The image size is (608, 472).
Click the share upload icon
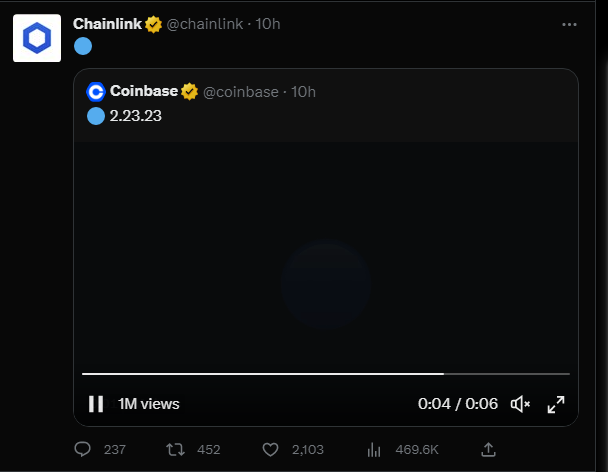click(488, 450)
